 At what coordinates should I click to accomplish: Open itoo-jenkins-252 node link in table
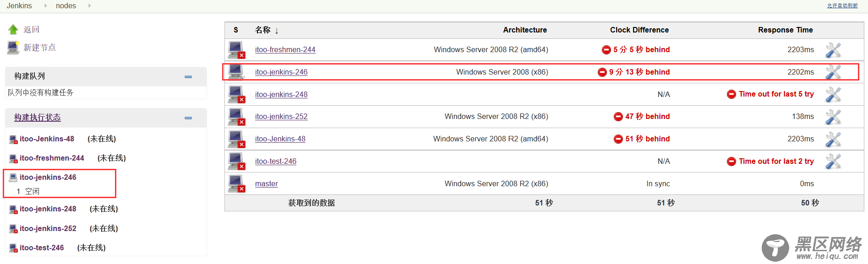[x=281, y=116]
